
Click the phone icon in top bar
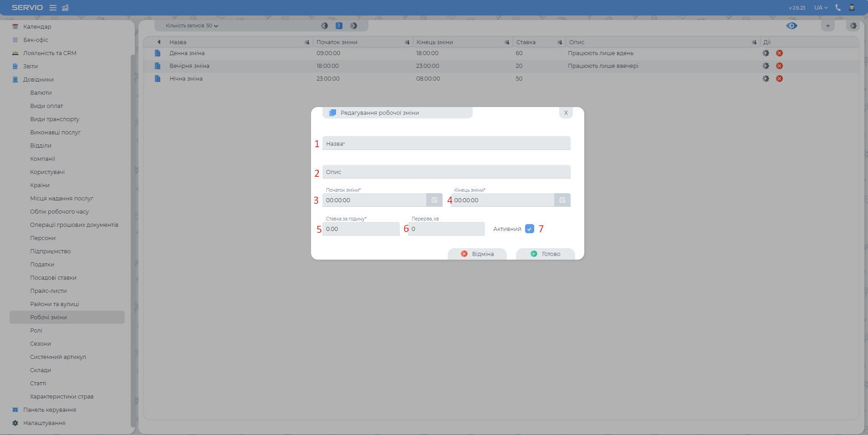[x=838, y=8]
